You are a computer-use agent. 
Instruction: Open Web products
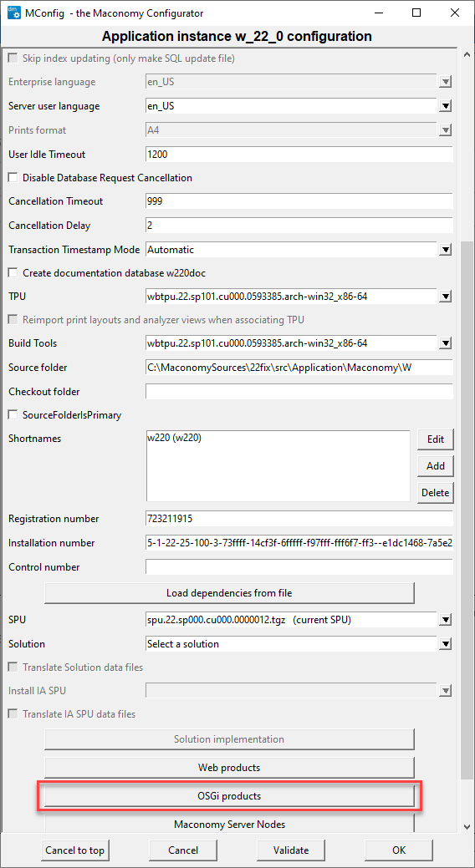[229, 768]
